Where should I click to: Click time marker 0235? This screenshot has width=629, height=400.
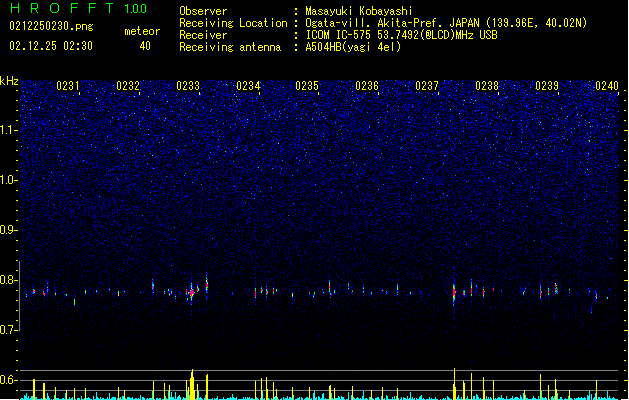click(x=307, y=86)
